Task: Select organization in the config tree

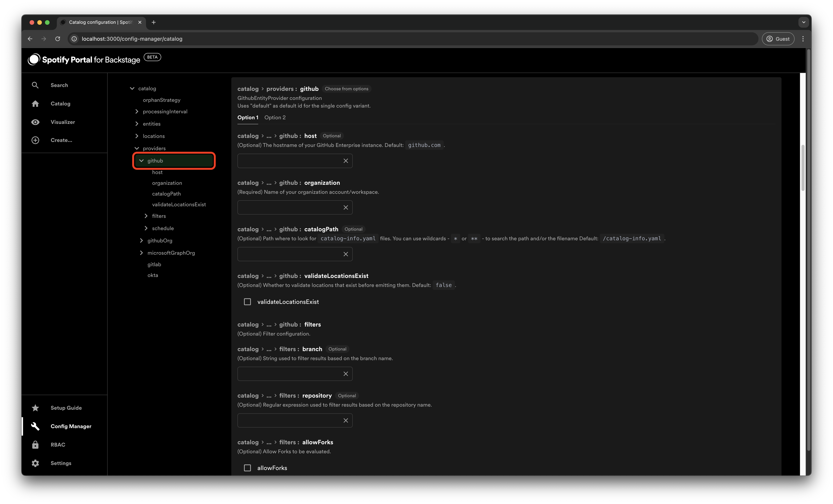Action: (x=167, y=183)
